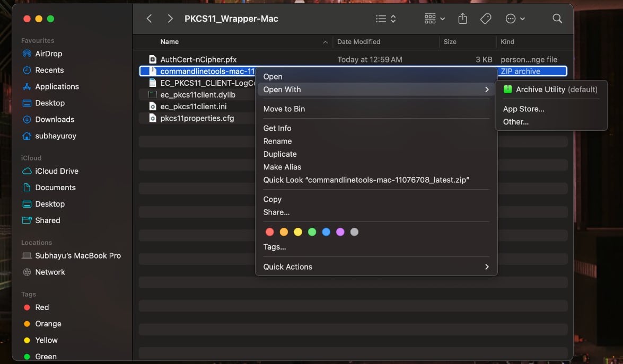The height and width of the screenshot is (364, 623).
Task: Click the Share icon in the toolbar
Action: point(462,19)
